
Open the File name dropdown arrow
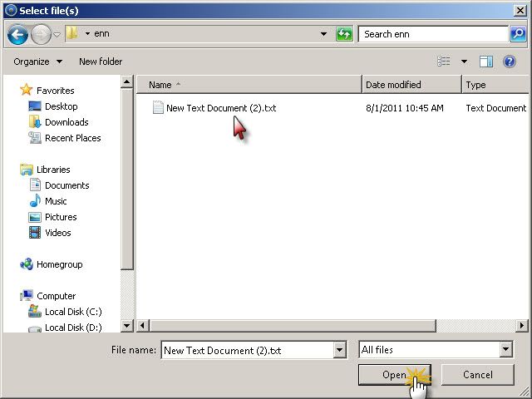point(339,350)
